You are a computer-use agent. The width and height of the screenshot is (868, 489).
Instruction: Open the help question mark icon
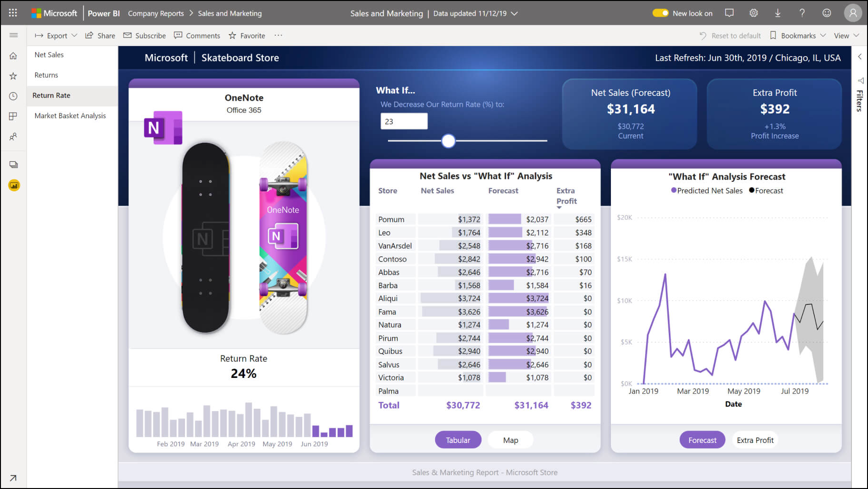point(802,13)
